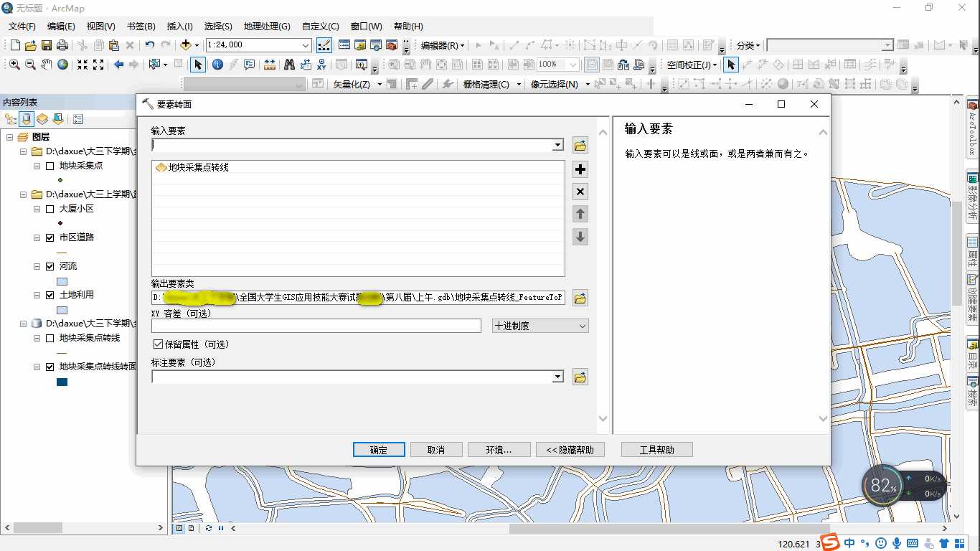The image size is (980, 551).
Task: Click the Add Data icon
Action: coord(185,45)
